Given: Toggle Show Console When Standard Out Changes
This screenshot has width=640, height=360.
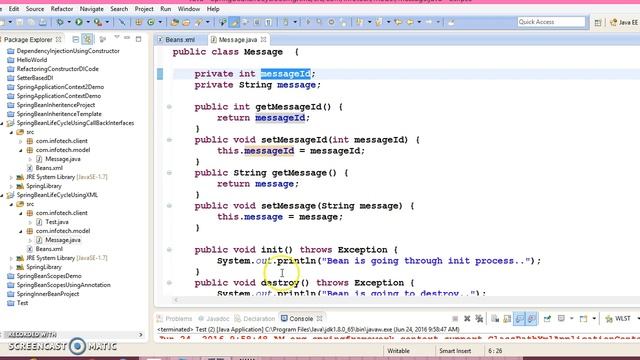Looking at the screenshot, I should click(519, 318).
